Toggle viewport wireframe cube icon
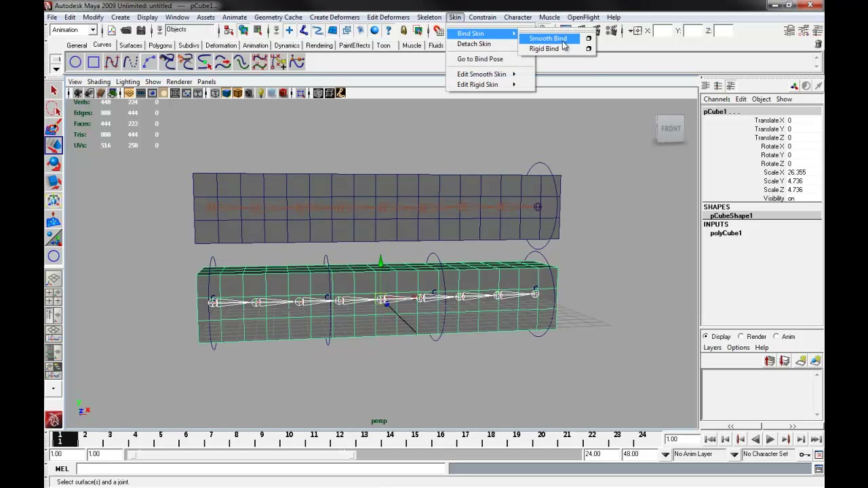The width and height of the screenshot is (868, 488). (215, 93)
